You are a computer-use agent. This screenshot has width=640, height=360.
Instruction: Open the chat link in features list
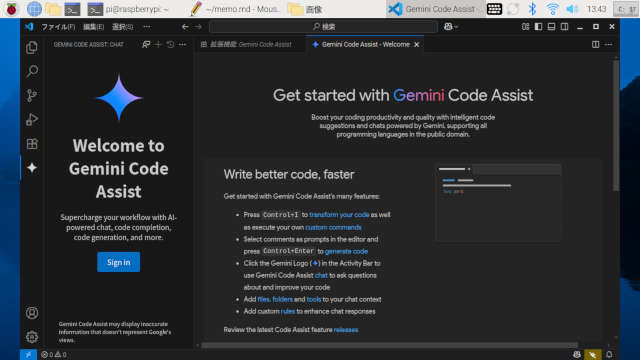321,276
